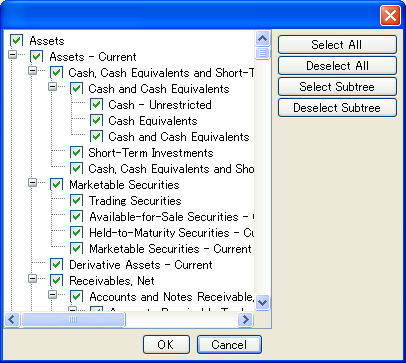Click the vertical scrollbar down arrow
Screen dimensions: 406x363
tap(263, 303)
